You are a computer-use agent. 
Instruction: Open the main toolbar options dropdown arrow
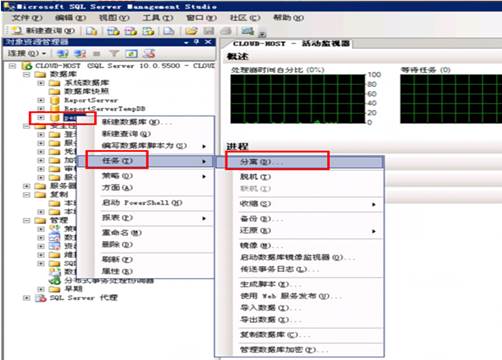[x=263, y=34]
